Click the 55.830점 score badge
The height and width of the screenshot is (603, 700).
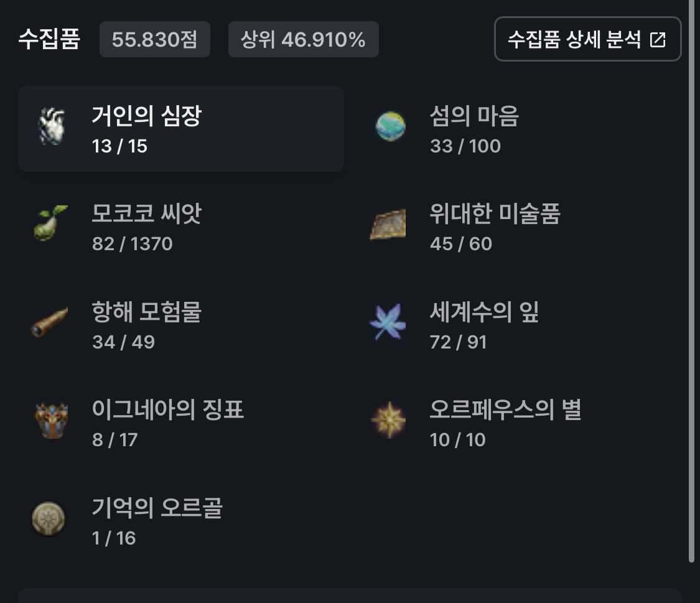[x=154, y=40]
